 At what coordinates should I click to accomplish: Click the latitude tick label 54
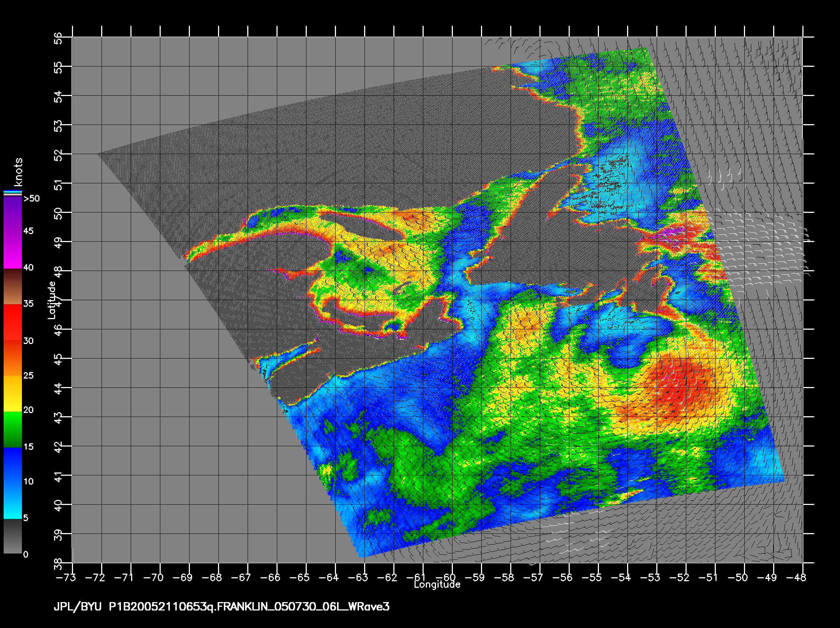click(x=58, y=97)
